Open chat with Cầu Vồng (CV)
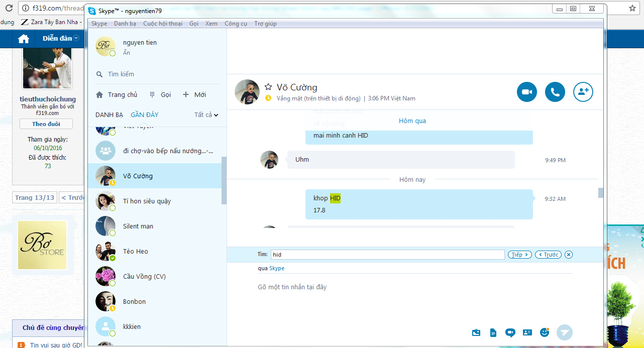The width and height of the screenshot is (644, 348). 155,276
